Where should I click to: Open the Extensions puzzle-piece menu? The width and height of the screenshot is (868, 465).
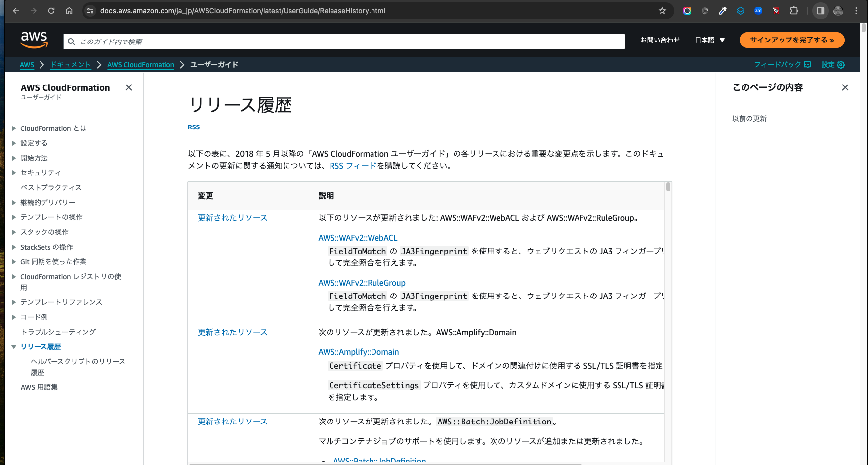(x=794, y=11)
